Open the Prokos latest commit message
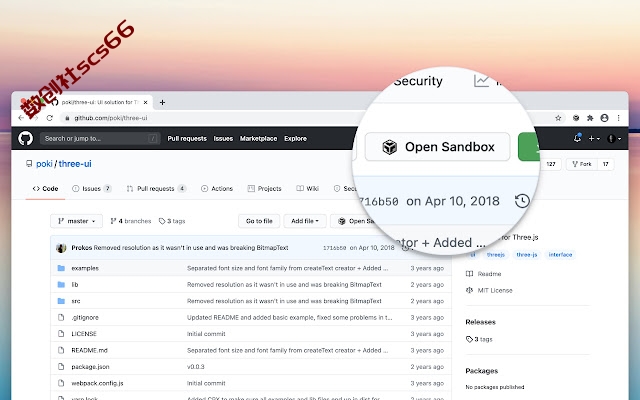Image resolution: width=640 pixels, height=400 pixels. click(x=191, y=248)
